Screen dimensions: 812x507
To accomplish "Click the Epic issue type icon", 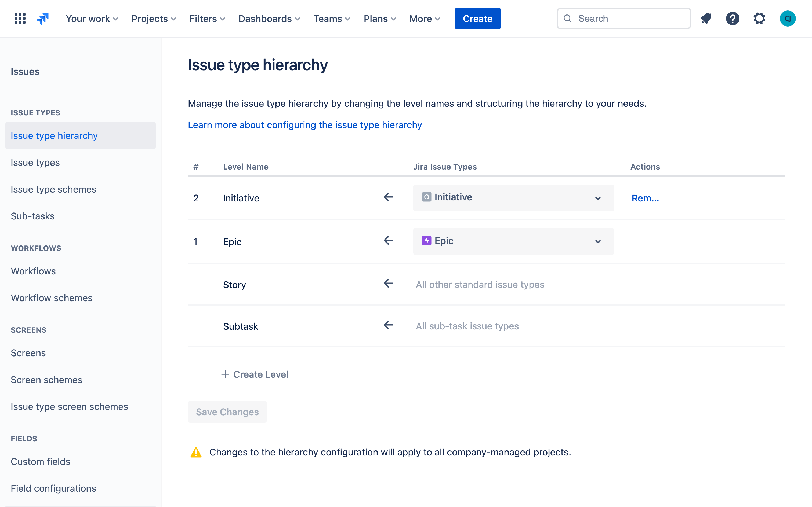I will tap(427, 241).
